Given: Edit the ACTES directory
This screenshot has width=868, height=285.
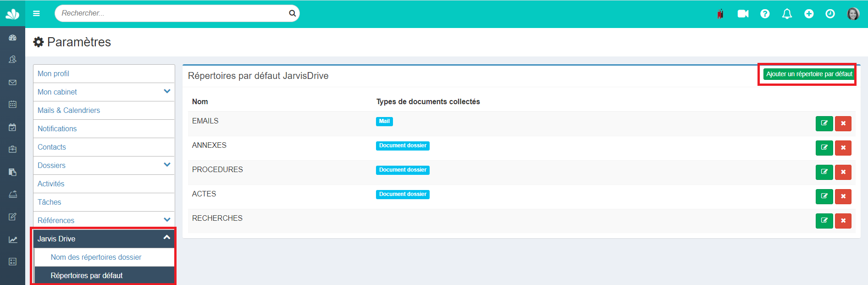Looking at the screenshot, I should click(824, 196).
